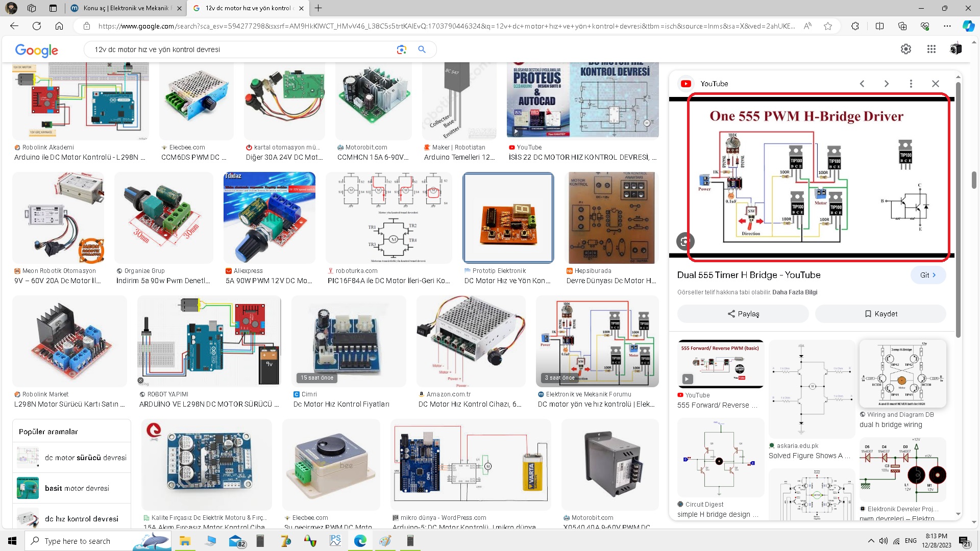The width and height of the screenshot is (980, 551).
Task: Go to previous image in preview panel
Action: coord(862,84)
